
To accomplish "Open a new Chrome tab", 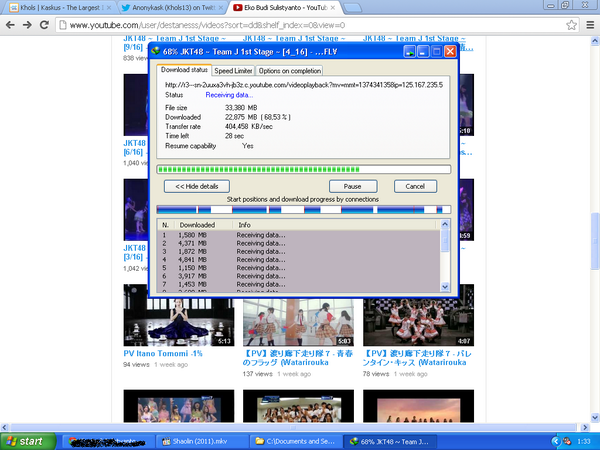I will [352, 8].
